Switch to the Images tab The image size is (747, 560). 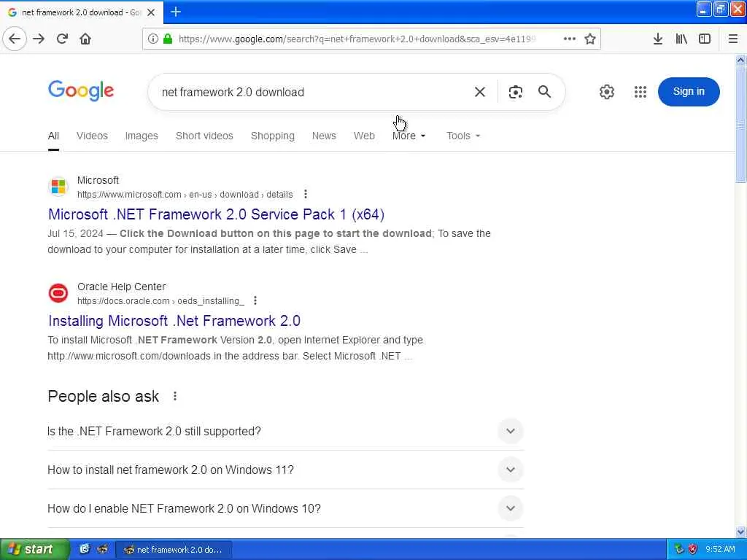(142, 136)
